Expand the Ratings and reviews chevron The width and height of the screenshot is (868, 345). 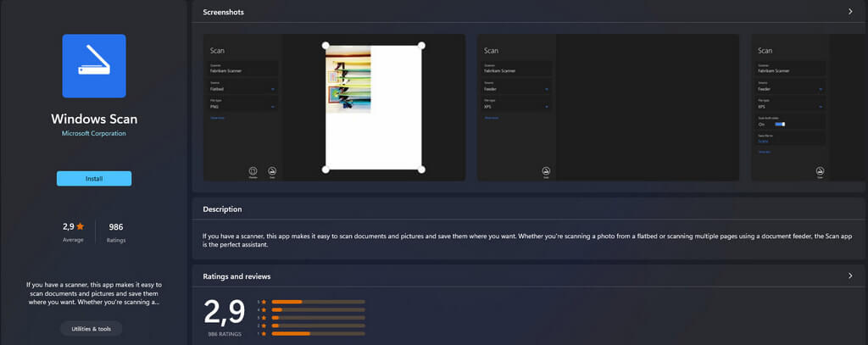850,275
